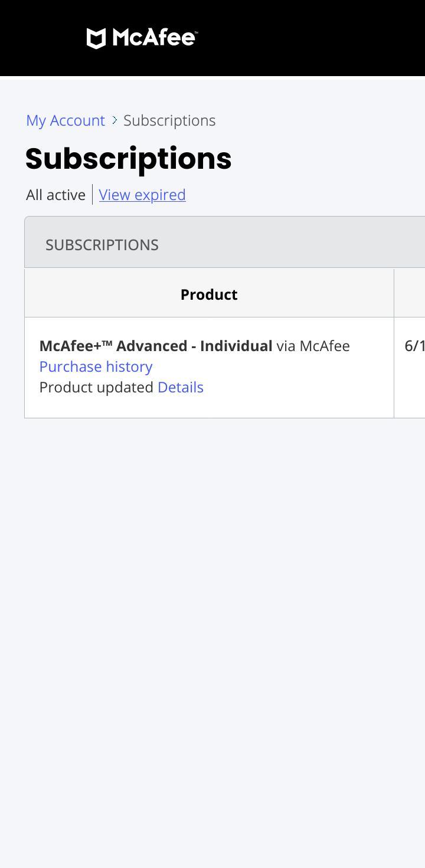Viewport: 425px width, 868px height.
Task: Select the McAfee+ Advanced - Individual subscription row
Action: [x=209, y=366]
